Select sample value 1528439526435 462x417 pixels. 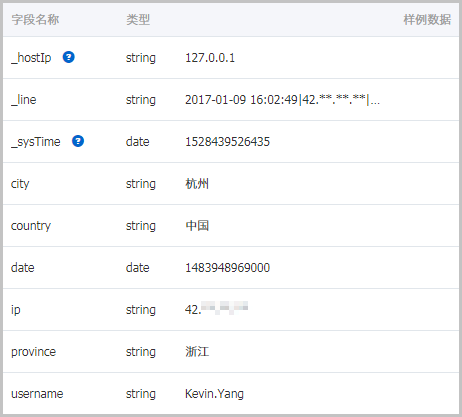227,142
